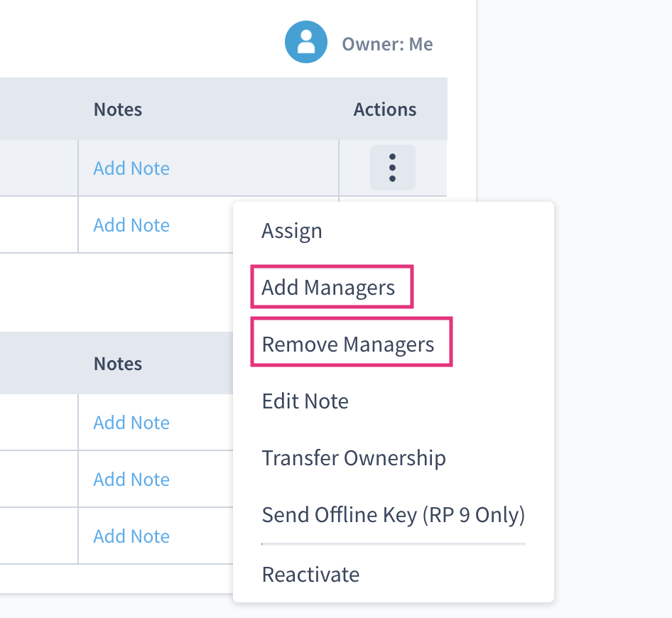
Task: Click Add Note in top table's first row
Action: click(131, 168)
